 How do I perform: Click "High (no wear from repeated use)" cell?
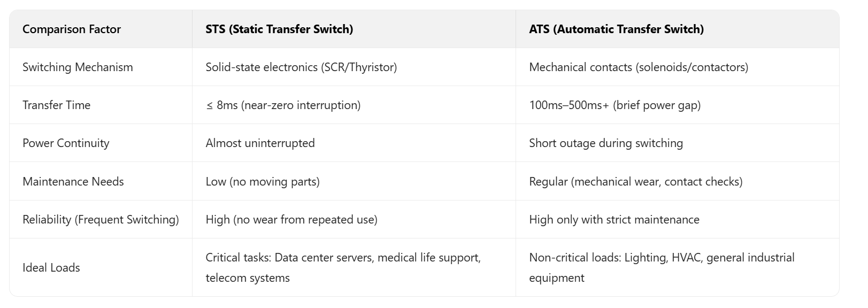click(x=291, y=220)
